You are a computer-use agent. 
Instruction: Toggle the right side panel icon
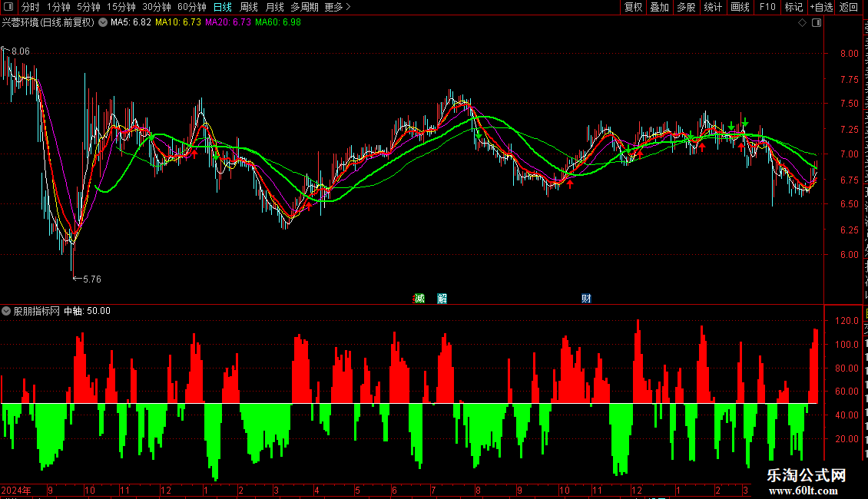[817, 23]
